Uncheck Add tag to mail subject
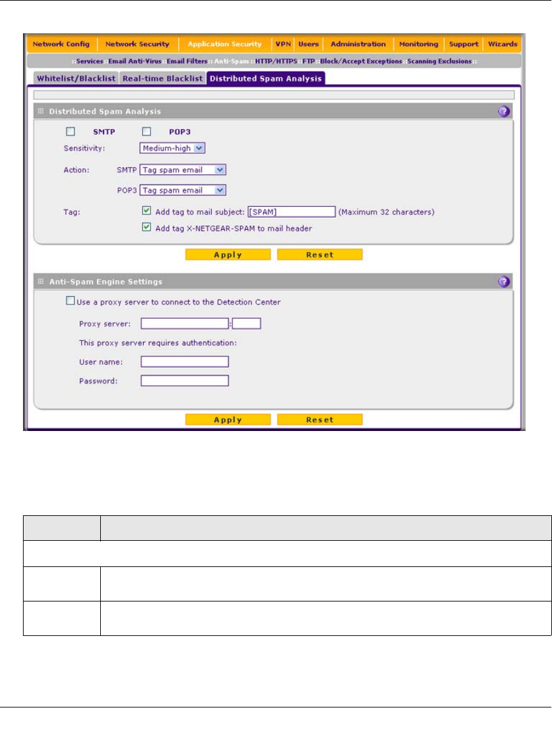 pos(146,211)
